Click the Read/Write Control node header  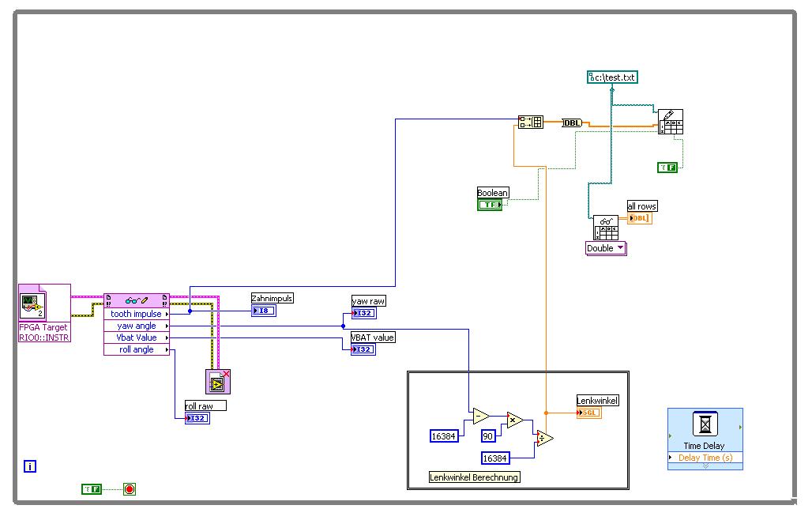[x=137, y=300]
